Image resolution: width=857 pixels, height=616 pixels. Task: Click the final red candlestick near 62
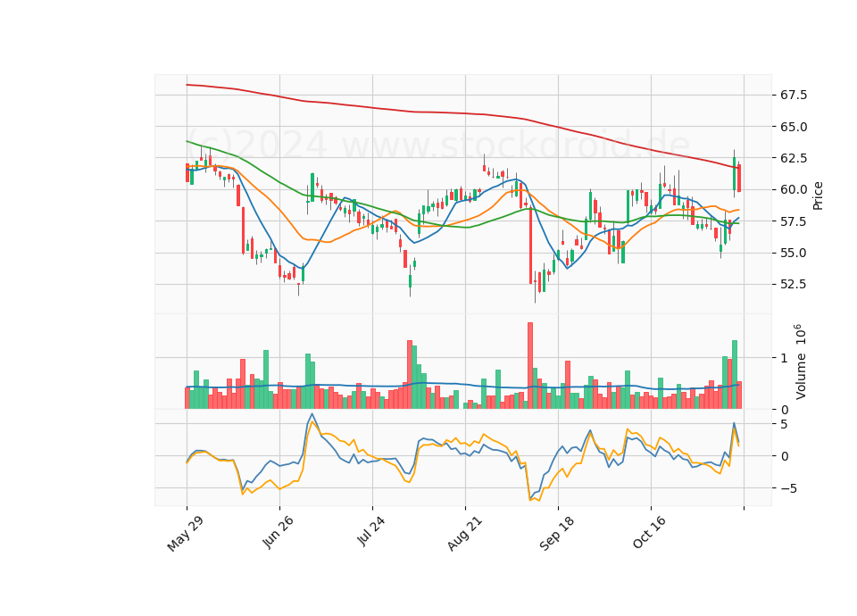pyautogui.click(x=739, y=178)
